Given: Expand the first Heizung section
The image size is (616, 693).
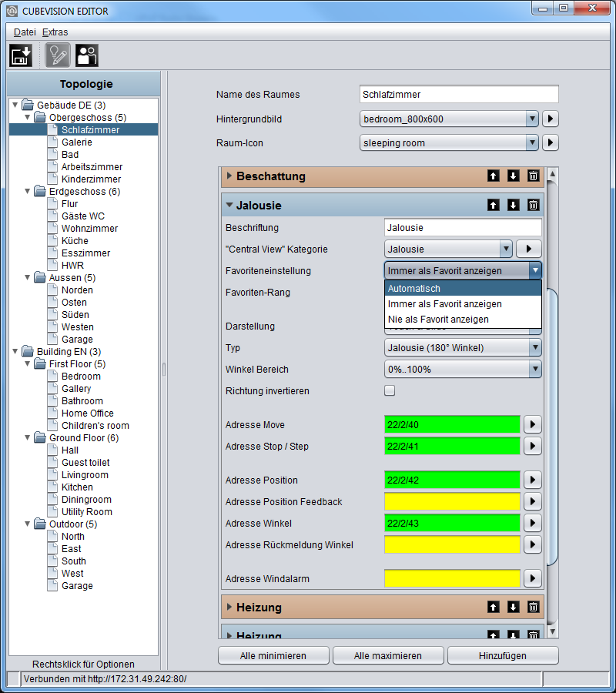Looking at the screenshot, I should [229, 607].
